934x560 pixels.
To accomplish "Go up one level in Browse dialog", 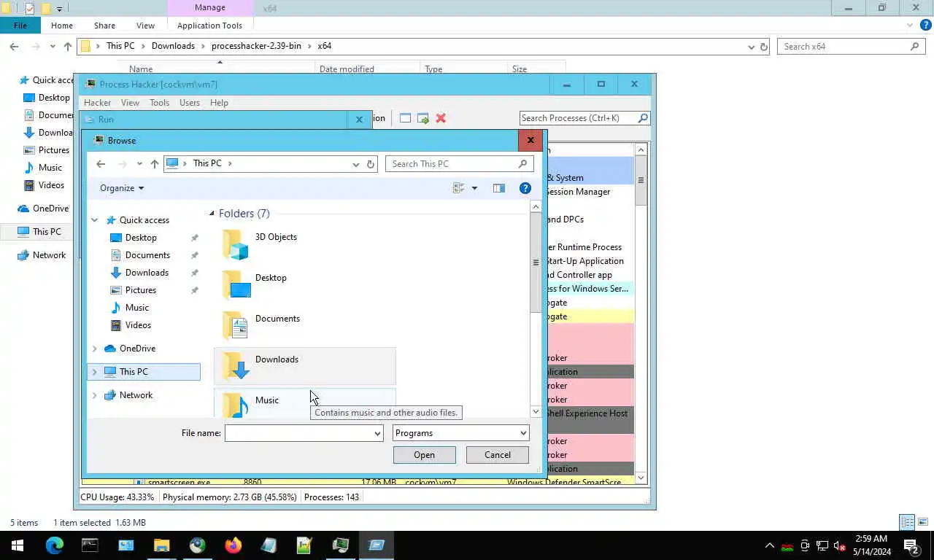I will (x=154, y=164).
